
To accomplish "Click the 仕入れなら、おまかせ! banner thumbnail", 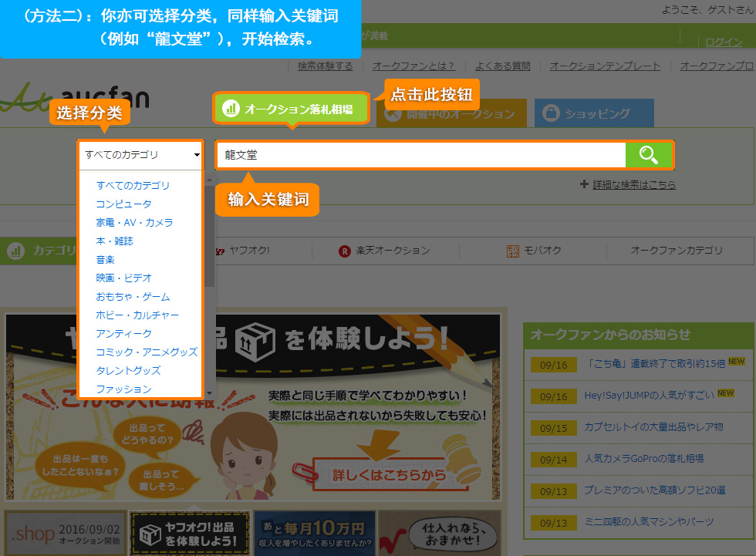I will (x=440, y=533).
